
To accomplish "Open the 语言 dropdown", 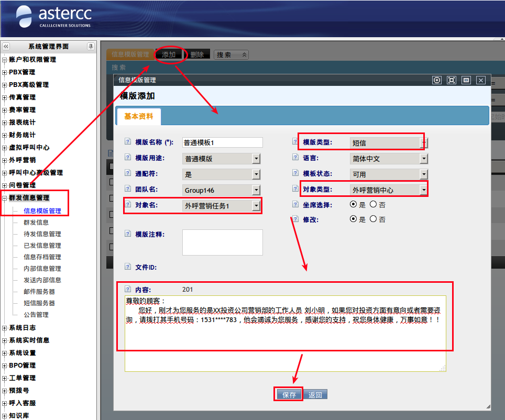I will point(424,159).
